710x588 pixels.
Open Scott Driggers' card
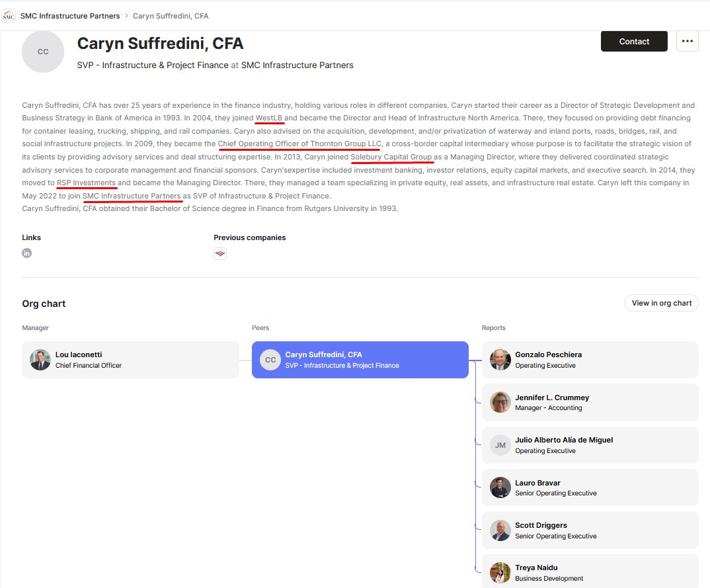coord(590,530)
